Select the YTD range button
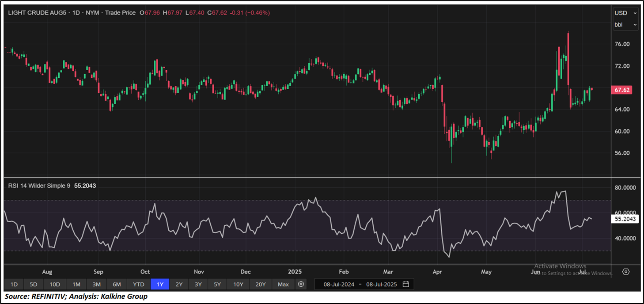644x304 pixels. 139,284
